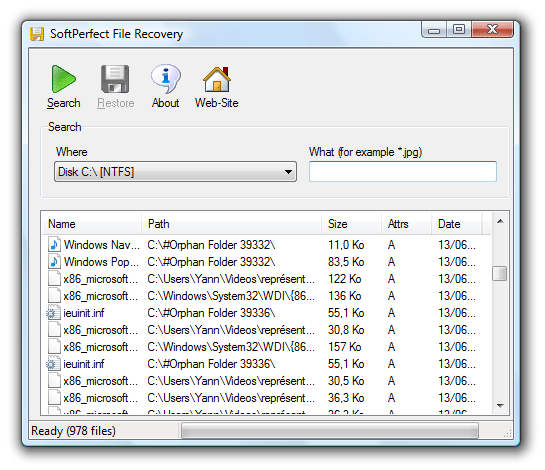This screenshot has height=470, width=545.
Task: Open the Web-Site house icon
Action: [217, 79]
